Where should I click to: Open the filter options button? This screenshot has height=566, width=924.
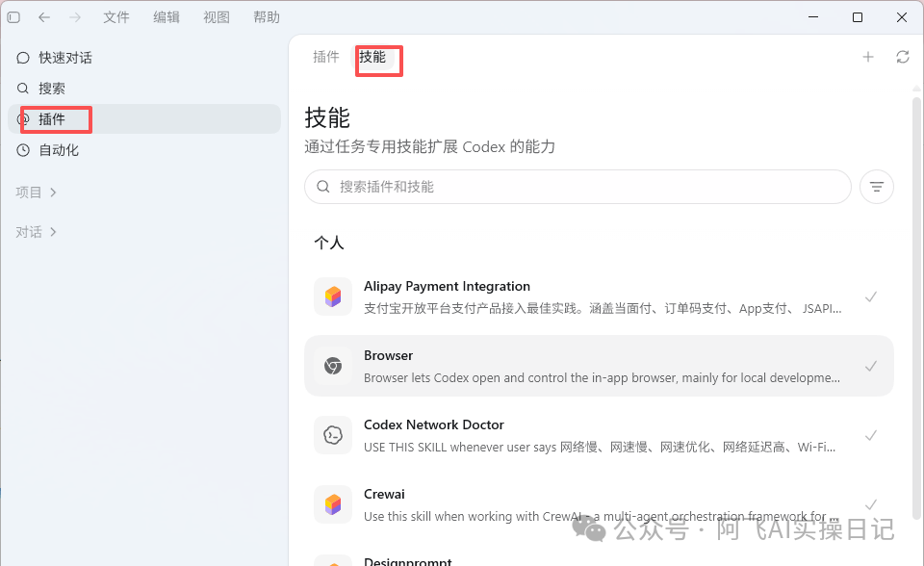[877, 187]
